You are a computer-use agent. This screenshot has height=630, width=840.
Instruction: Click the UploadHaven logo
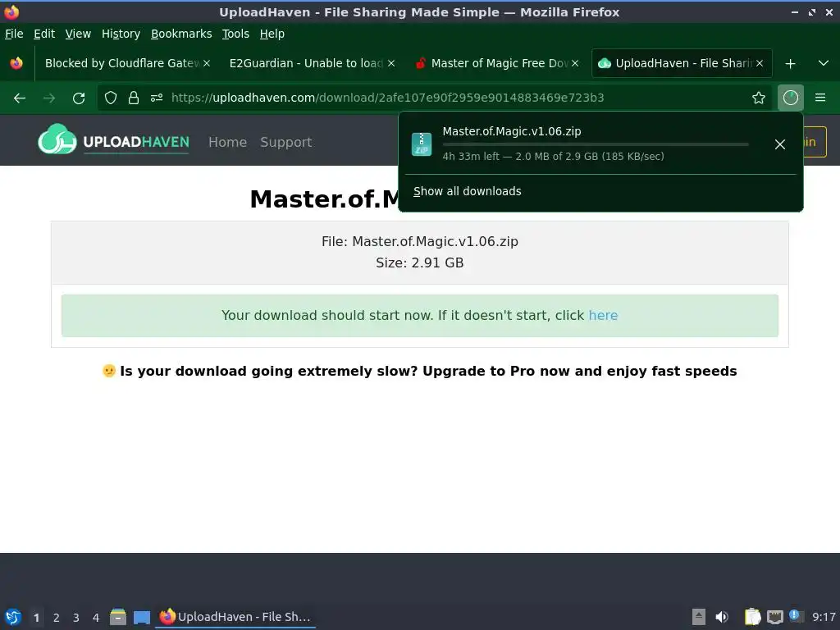[113, 141]
